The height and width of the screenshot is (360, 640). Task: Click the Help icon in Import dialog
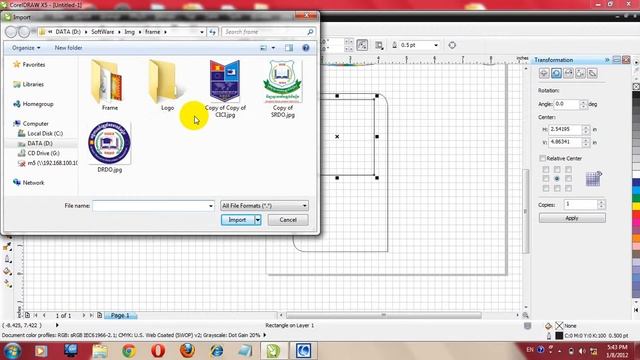pos(306,48)
